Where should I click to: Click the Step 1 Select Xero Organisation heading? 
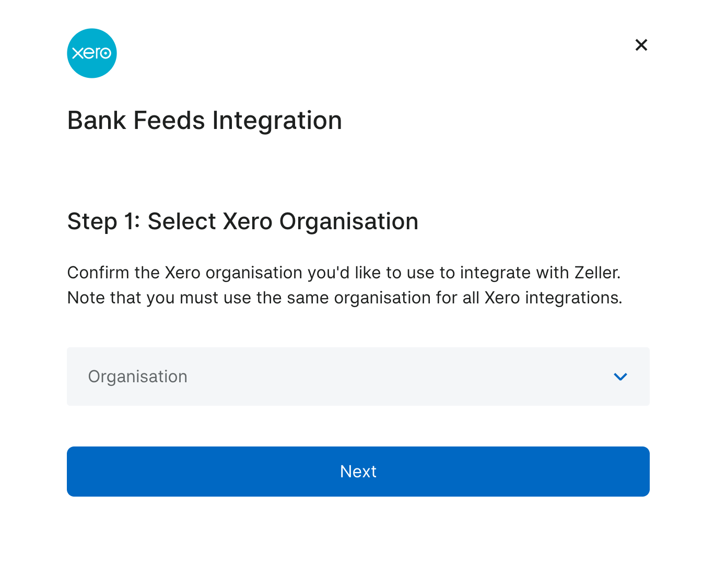pos(243,221)
